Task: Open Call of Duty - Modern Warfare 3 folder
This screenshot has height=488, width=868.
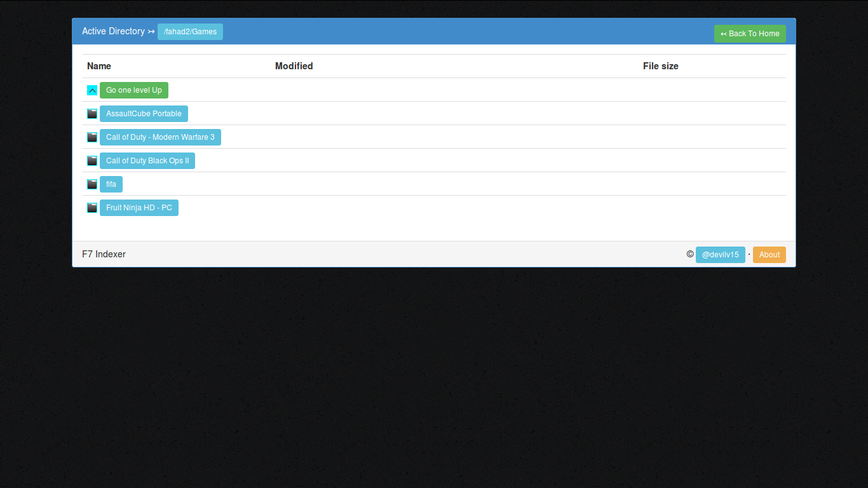Action: pyautogui.click(x=160, y=137)
